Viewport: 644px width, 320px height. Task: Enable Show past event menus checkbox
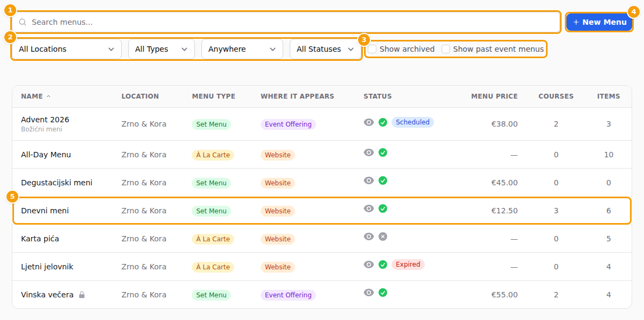click(x=446, y=50)
